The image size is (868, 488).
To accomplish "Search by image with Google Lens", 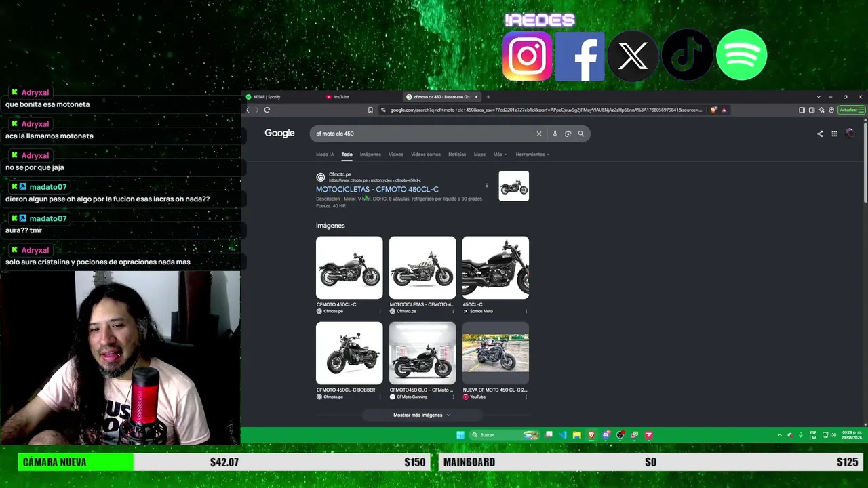I will 568,134.
